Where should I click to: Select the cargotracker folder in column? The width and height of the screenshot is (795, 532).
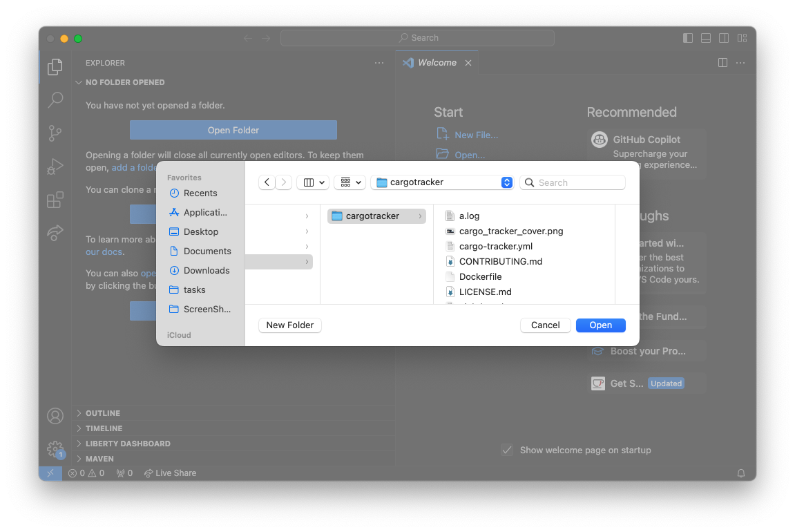[x=373, y=216]
